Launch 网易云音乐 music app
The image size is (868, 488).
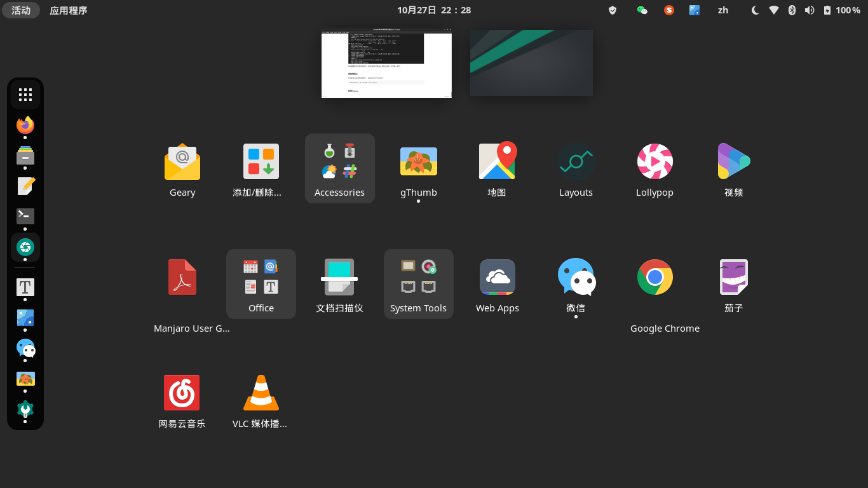[182, 400]
